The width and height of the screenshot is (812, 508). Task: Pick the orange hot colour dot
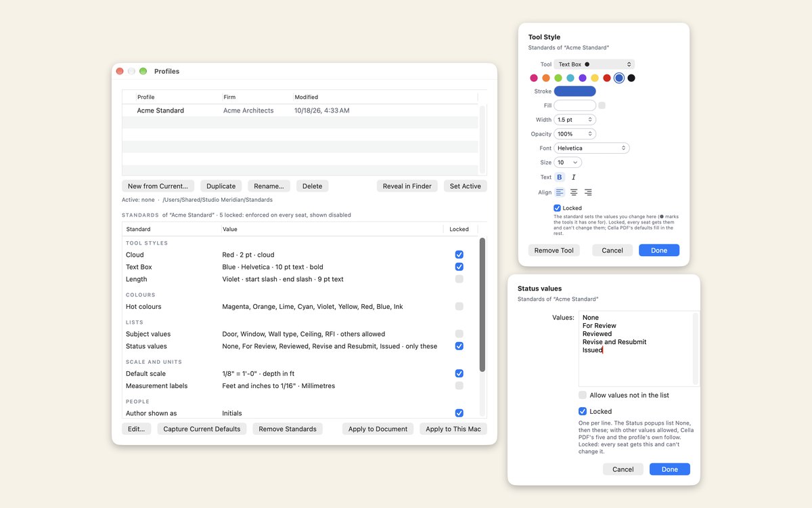(x=546, y=78)
